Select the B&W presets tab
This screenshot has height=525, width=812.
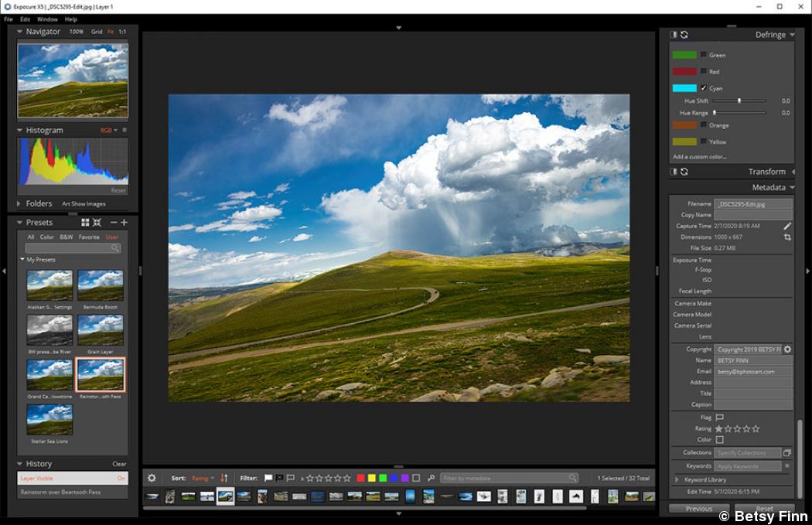tap(67, 237)
